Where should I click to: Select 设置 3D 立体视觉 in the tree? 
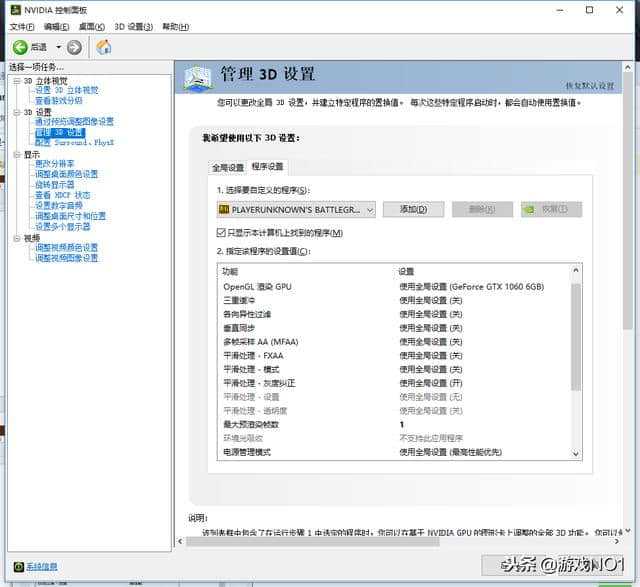point(67,90)
